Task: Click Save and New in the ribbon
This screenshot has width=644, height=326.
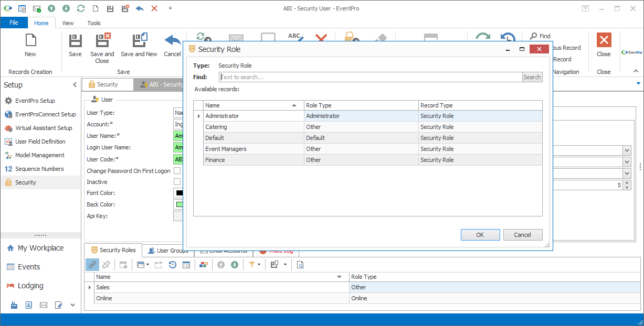Action: tap(139, 45)
